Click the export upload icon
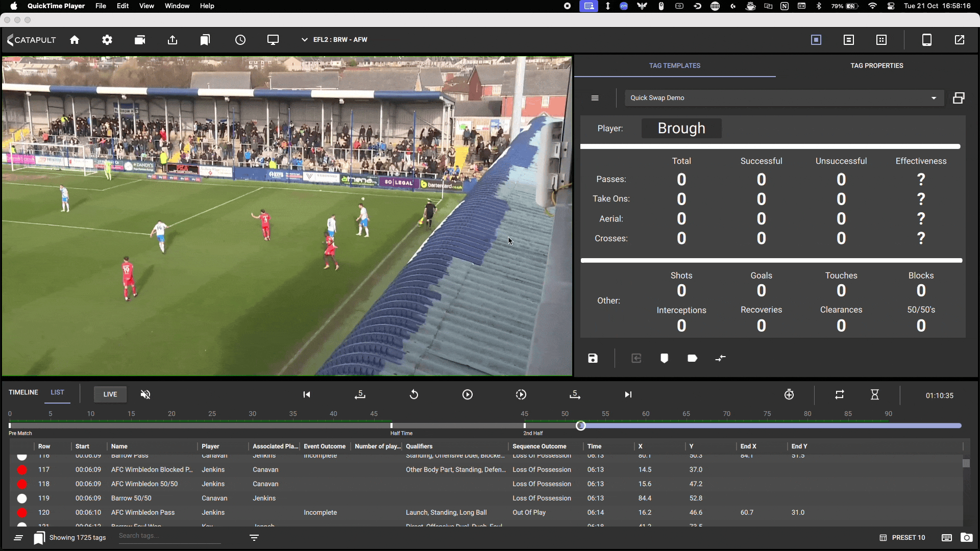Viewport: 980px width, 551px height. tap(173, 40)
